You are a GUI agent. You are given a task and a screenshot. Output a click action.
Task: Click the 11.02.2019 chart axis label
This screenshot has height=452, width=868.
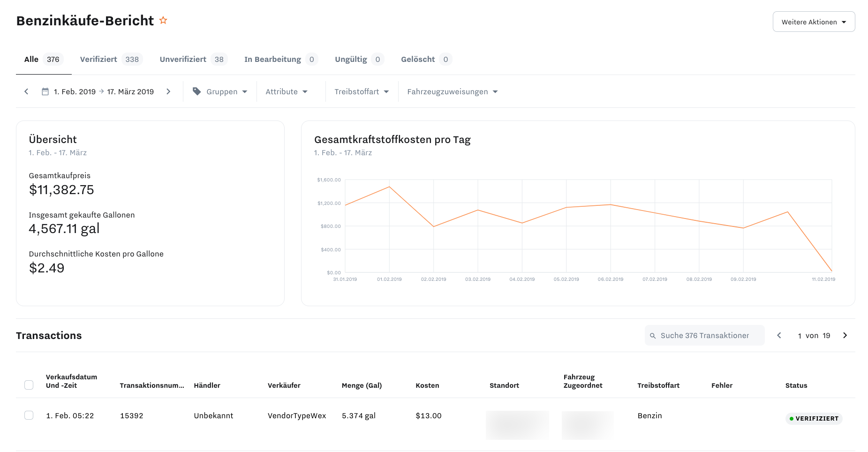823,279
